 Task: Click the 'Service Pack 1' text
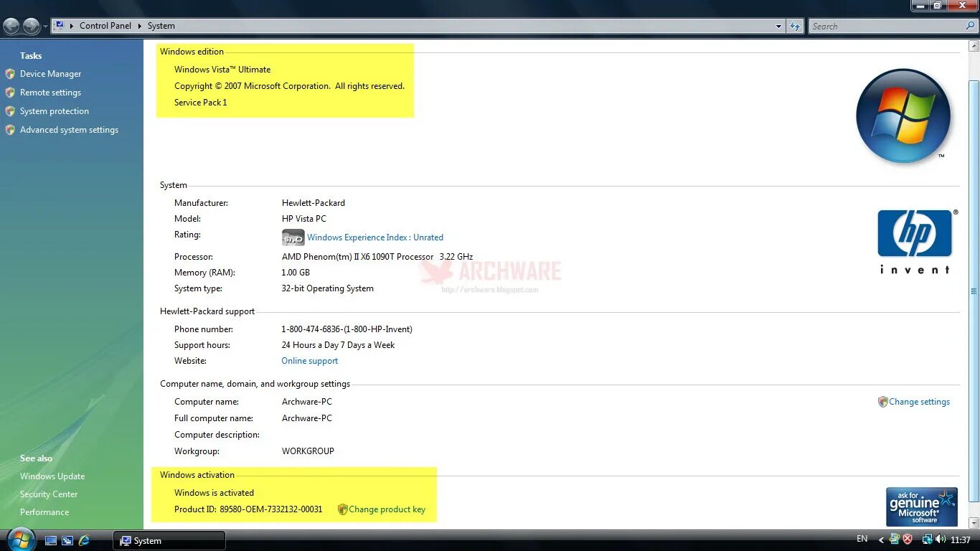[x=200, y=103]
